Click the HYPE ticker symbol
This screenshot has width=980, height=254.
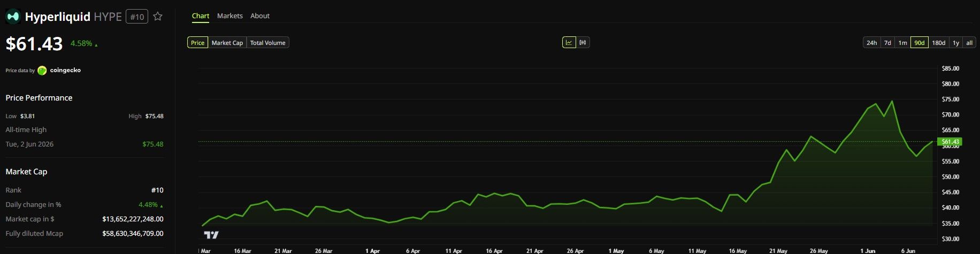click(x=108, y=17)
